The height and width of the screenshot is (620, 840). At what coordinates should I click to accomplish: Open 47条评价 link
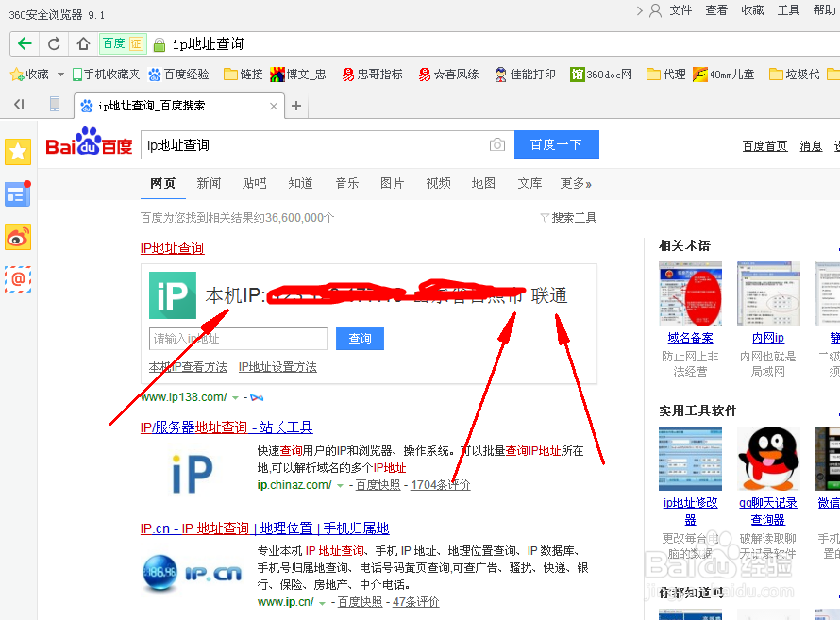[x=415, y=602]
